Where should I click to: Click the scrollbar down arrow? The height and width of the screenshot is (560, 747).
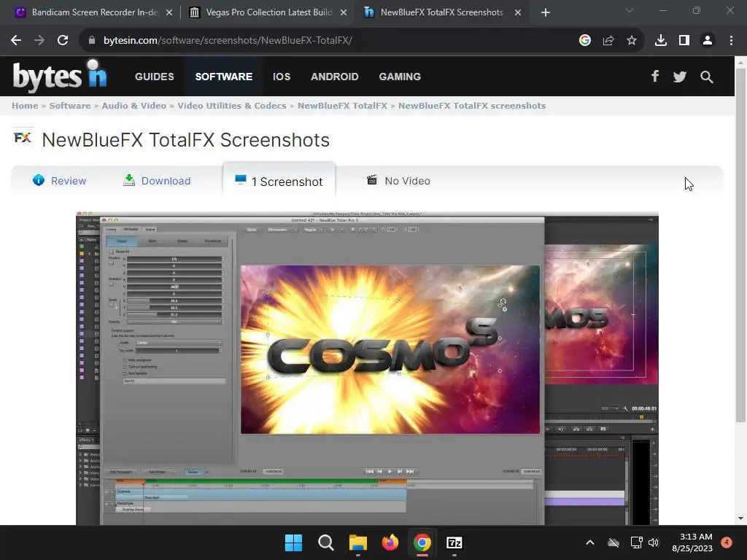coord(740,518)
